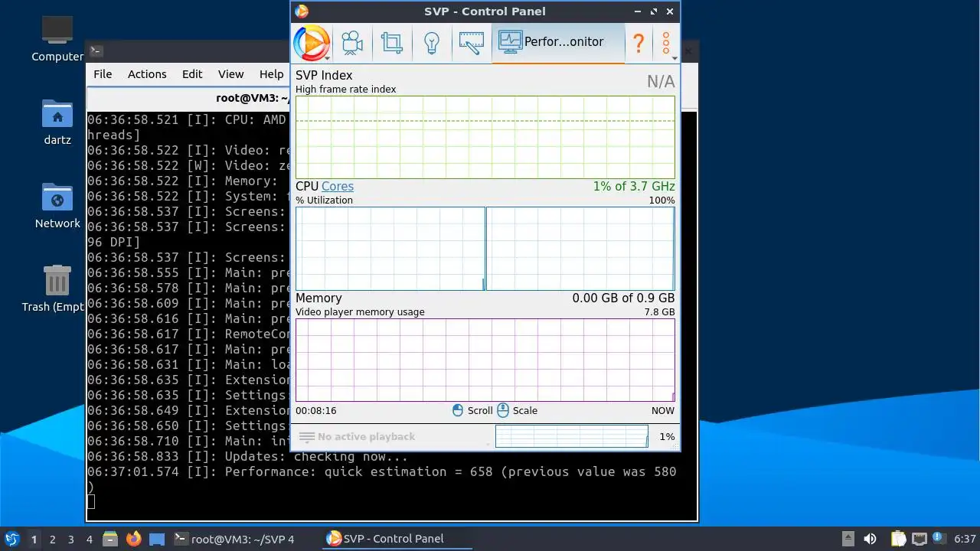Open the Network desktop icon
980x551 pixels.
click(x=57, y=206)
